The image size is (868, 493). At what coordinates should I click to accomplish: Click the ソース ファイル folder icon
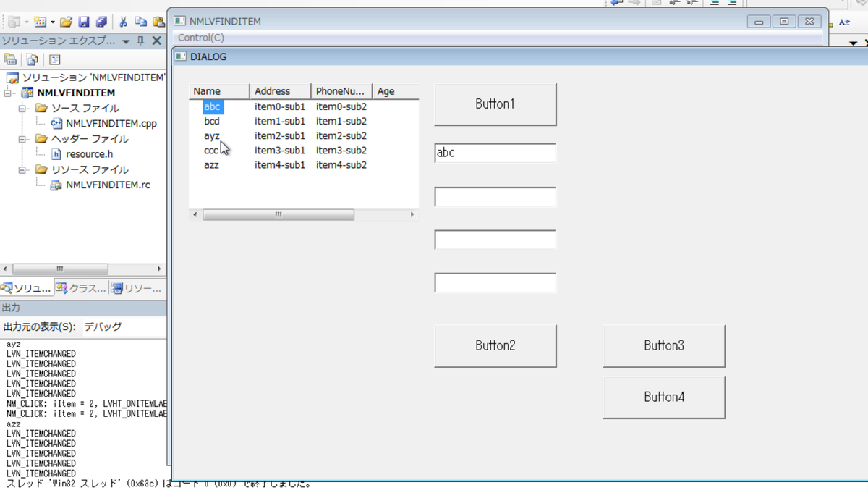point(41,109)
